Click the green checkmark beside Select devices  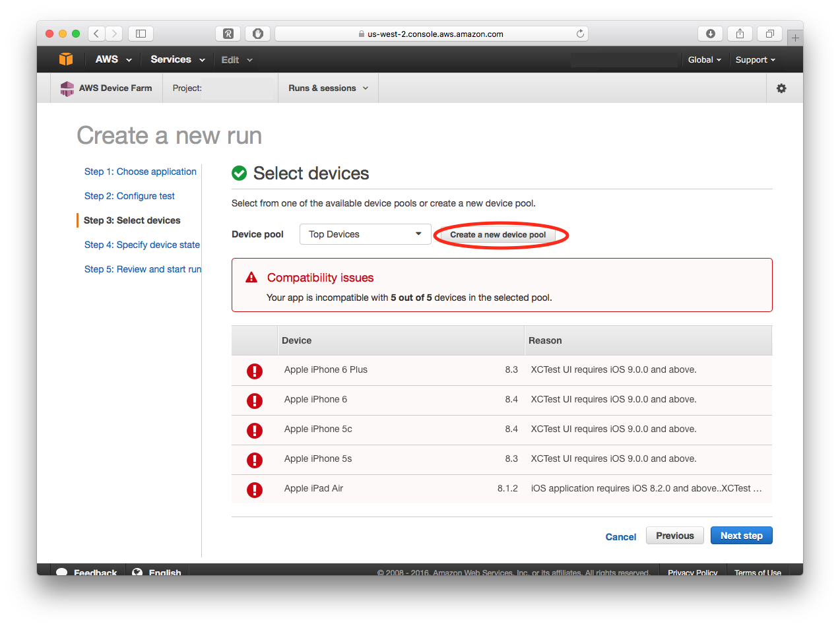(x=239, y=173)
